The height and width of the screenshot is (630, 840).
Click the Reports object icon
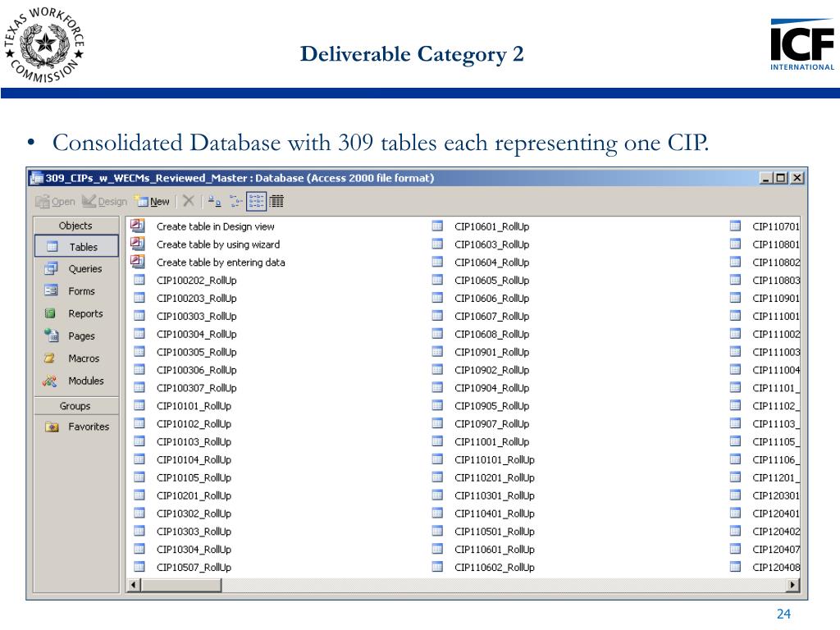[x=50, y=313]
